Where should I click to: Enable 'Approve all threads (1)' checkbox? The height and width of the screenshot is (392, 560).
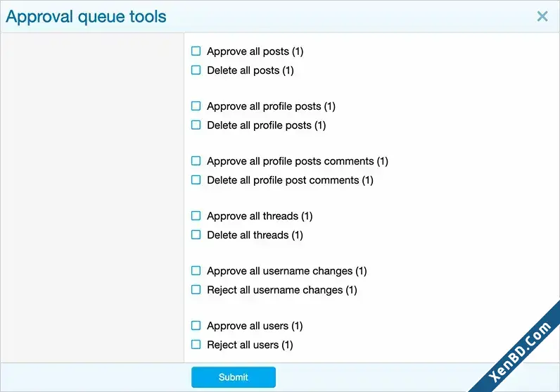(196, 216)
